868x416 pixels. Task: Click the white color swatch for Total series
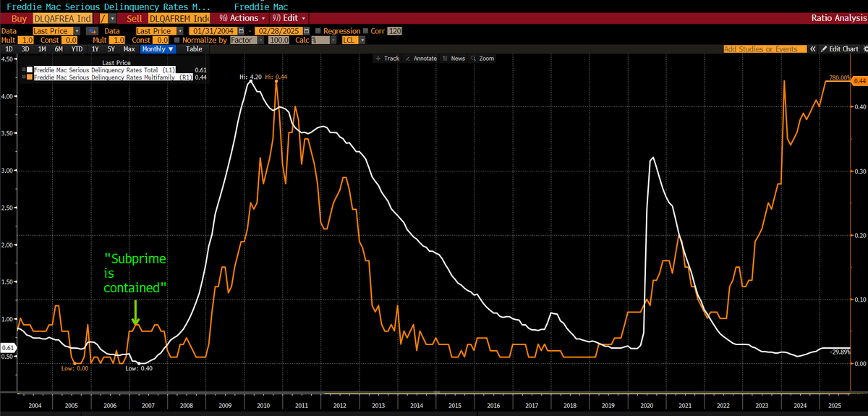pyautogui.click(x=30, y=69)
